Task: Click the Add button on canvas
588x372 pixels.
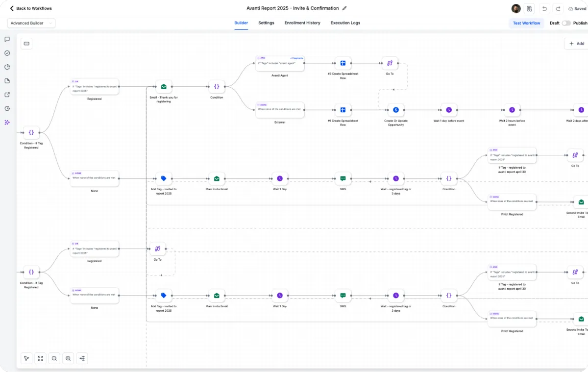Action: point(577,44)
